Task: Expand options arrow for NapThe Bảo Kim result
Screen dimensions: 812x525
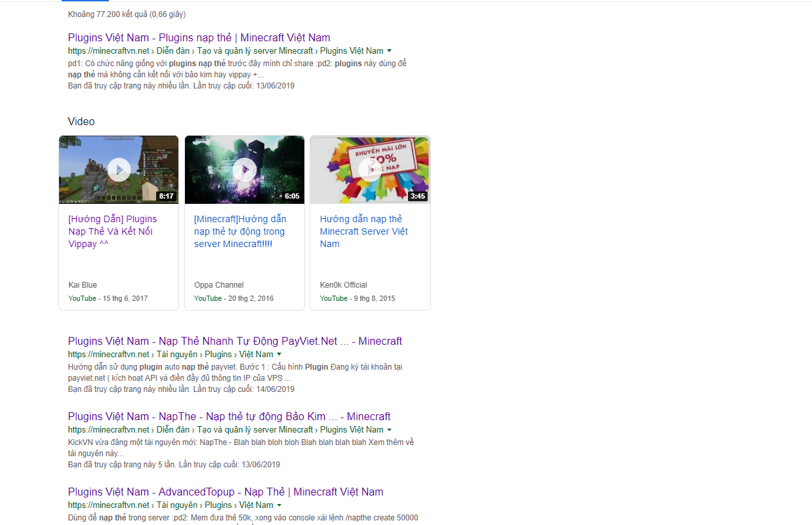Action: pos(390,430)
